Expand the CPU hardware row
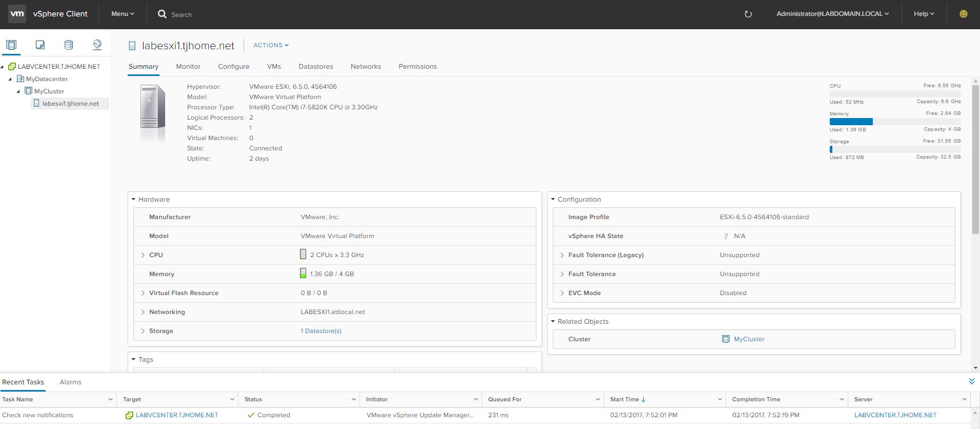 coord(143,255)
